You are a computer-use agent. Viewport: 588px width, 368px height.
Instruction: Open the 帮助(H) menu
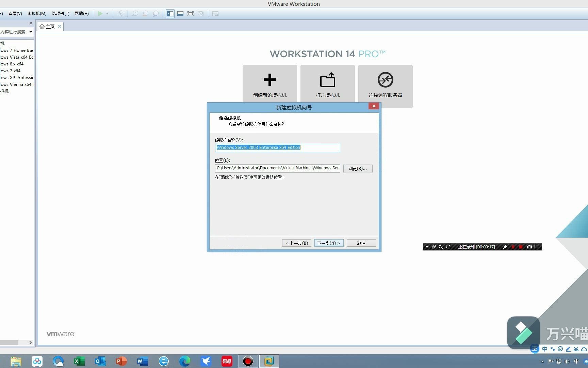pos(82,14)
